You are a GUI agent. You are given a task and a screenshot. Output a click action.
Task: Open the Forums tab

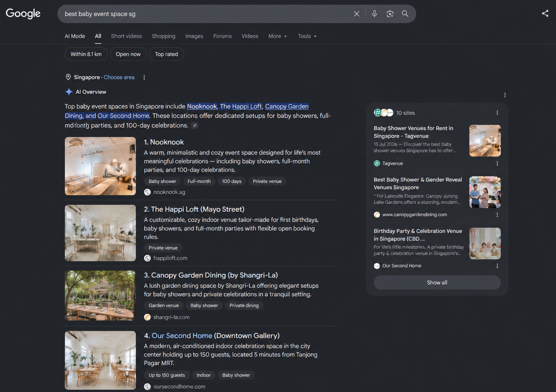click(x=222, y=36)
